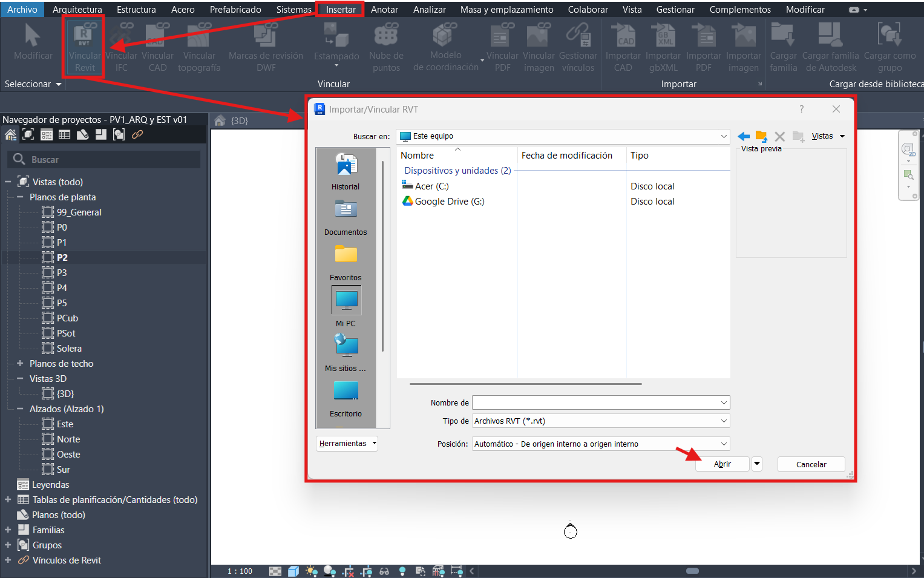The image size is (924, 578).
Task: Open the Posición dropdown
Action: pyautogui.click(x=600, y=444)
